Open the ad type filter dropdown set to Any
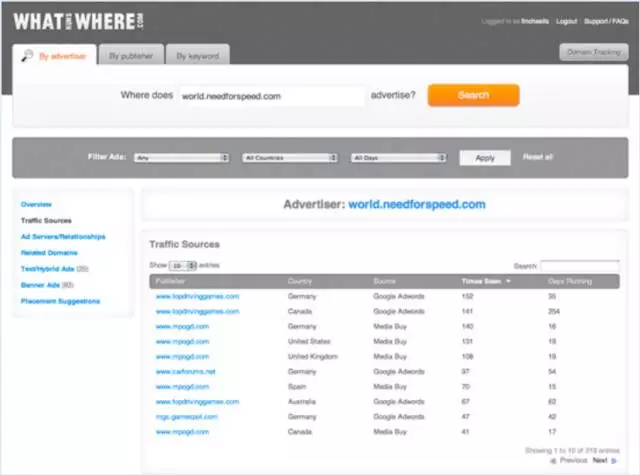 point(182,158)
